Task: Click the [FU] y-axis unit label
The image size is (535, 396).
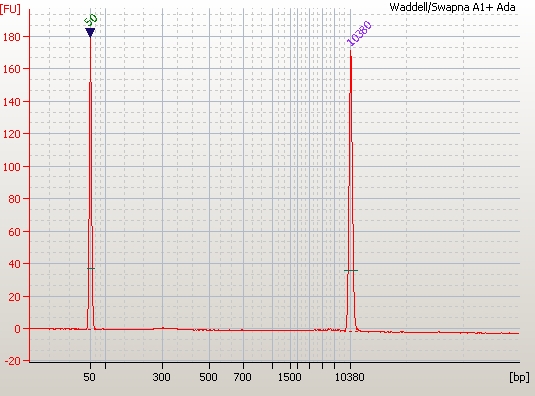Action: tap(10, 9)
